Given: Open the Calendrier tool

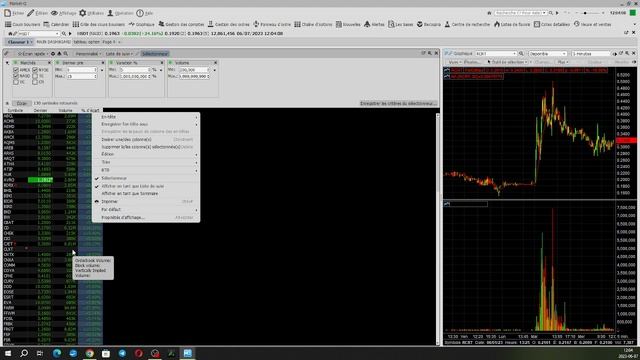Looking at the screenshot, I should (56, 24).
